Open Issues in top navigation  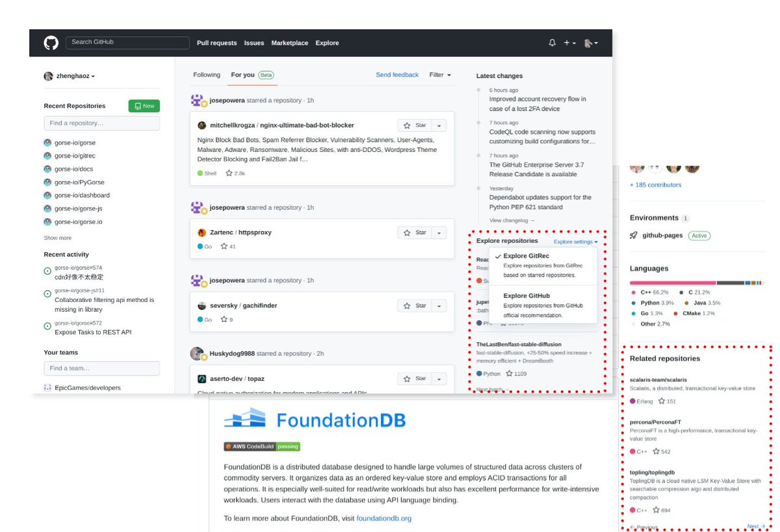pos(254,43)
